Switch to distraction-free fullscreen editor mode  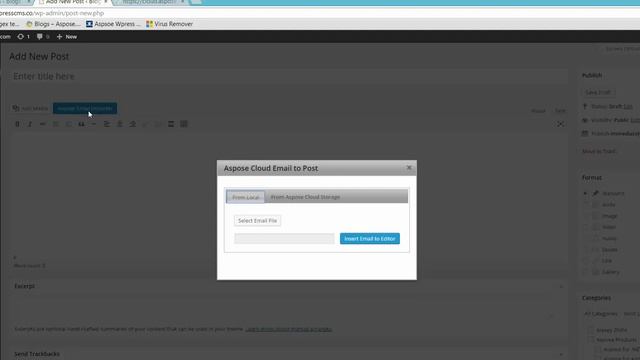click(560, 124)
